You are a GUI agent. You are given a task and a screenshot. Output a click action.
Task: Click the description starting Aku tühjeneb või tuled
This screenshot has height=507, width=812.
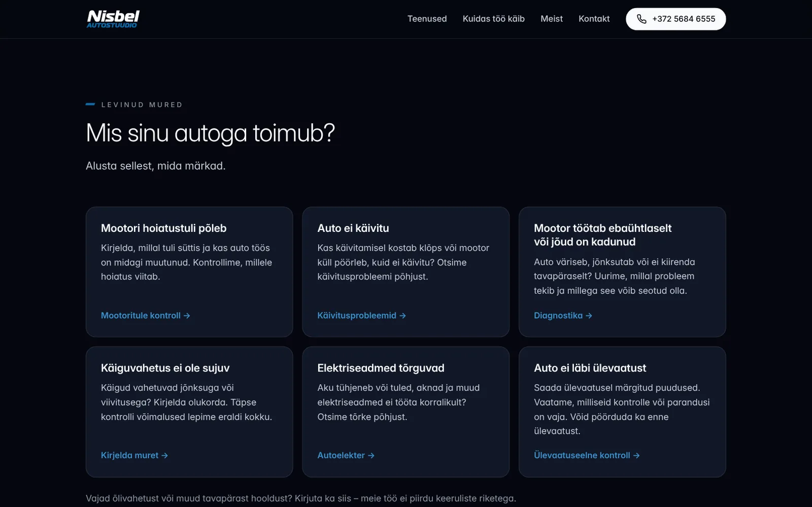(398, 402)
